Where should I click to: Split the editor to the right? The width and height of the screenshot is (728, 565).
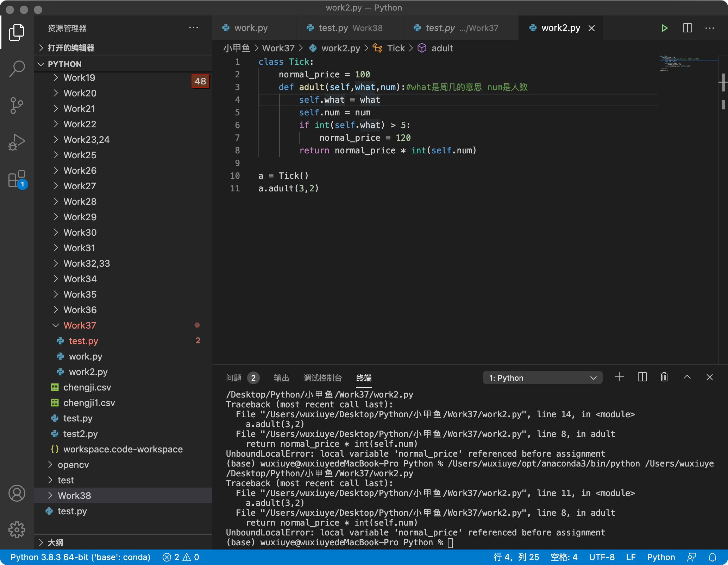click(x=687, y=28)
